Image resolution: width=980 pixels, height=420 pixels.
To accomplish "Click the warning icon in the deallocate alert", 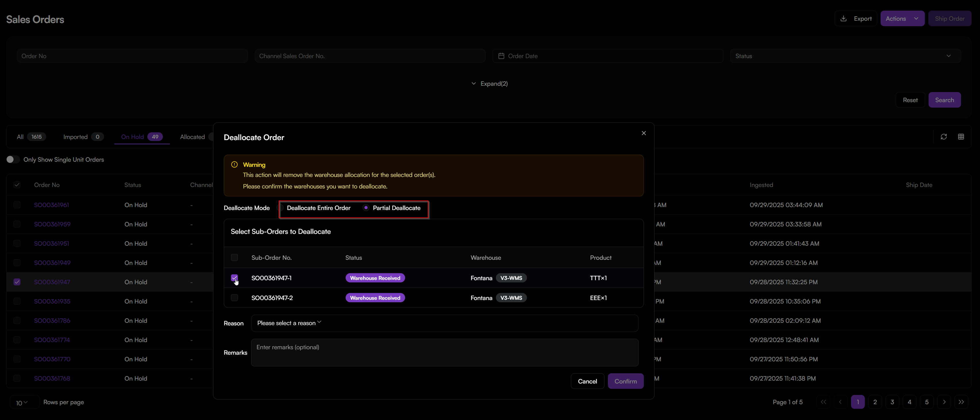I will (234, 165).
